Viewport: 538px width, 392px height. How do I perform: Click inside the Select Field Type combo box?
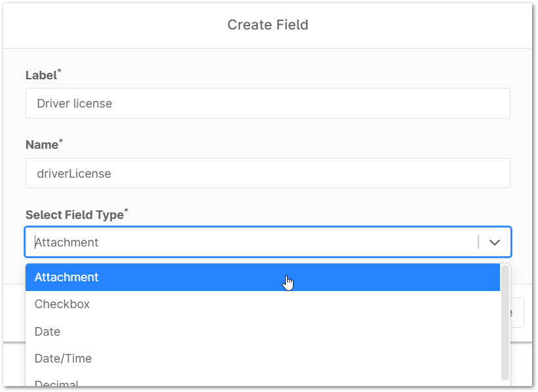(252, 243)
